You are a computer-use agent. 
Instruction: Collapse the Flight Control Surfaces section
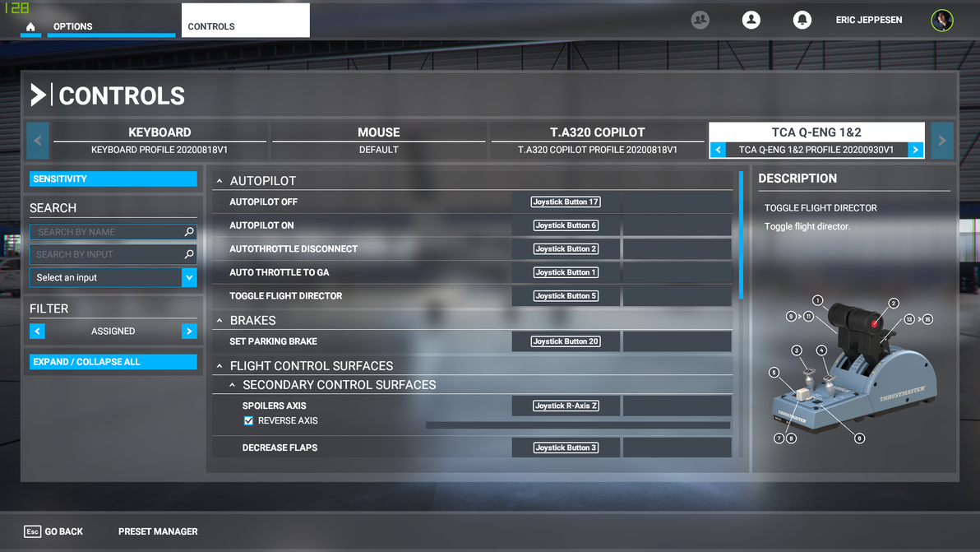click(x=220, y=366)
